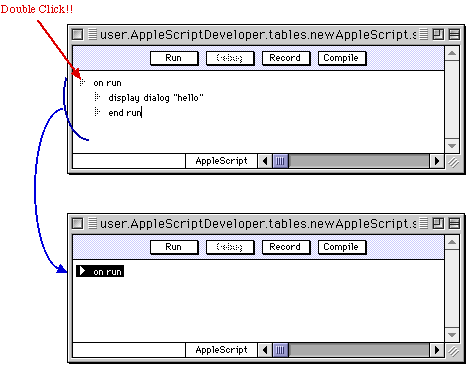
Task: Click windowshade box of lower window
Action: point(454,223)
